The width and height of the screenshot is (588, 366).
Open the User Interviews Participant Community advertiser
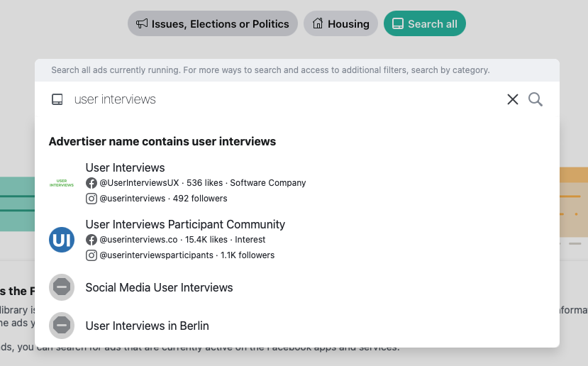pyautogui.click(x=185, y=225)
